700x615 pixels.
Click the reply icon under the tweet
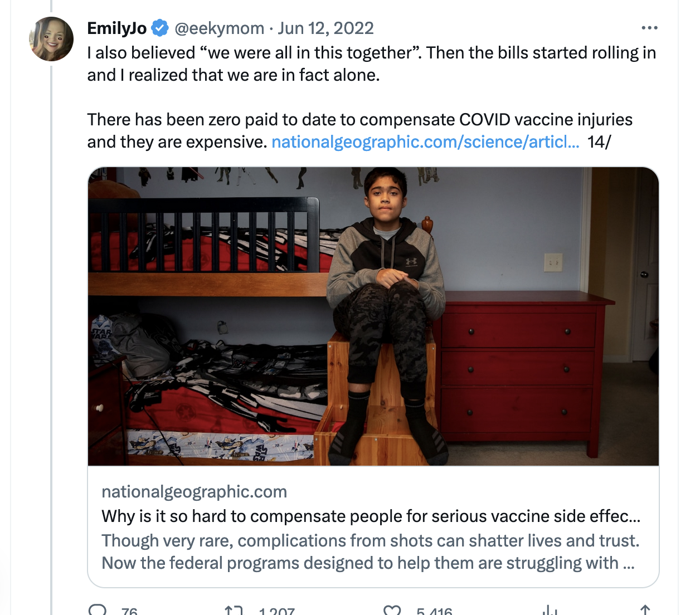(x=98, y=611)
